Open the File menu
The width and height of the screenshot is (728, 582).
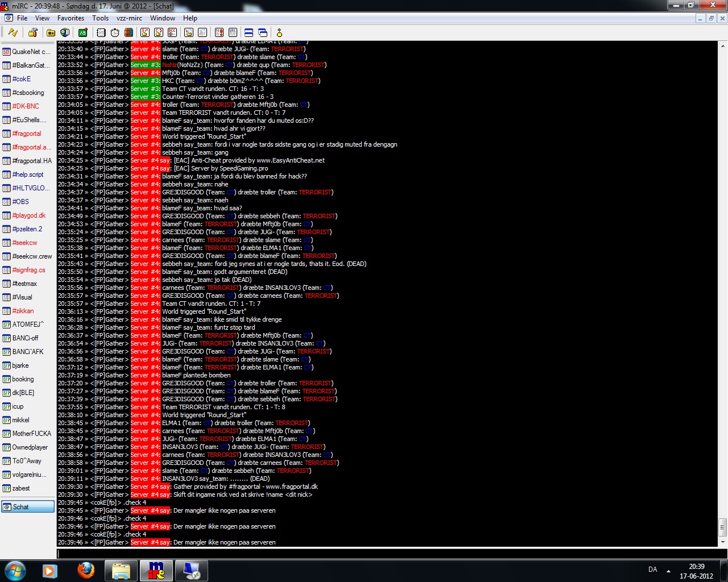(x=22, y=18)
